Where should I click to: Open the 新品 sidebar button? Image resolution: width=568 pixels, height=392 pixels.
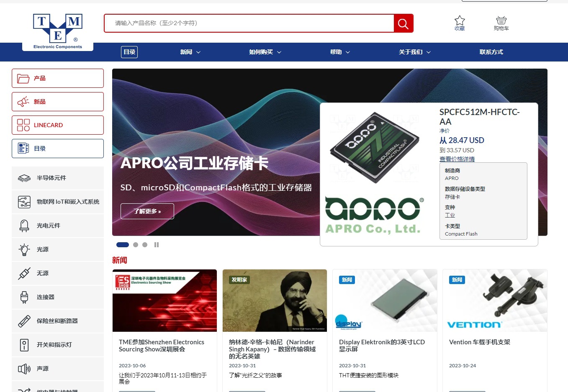click(58, 102)
